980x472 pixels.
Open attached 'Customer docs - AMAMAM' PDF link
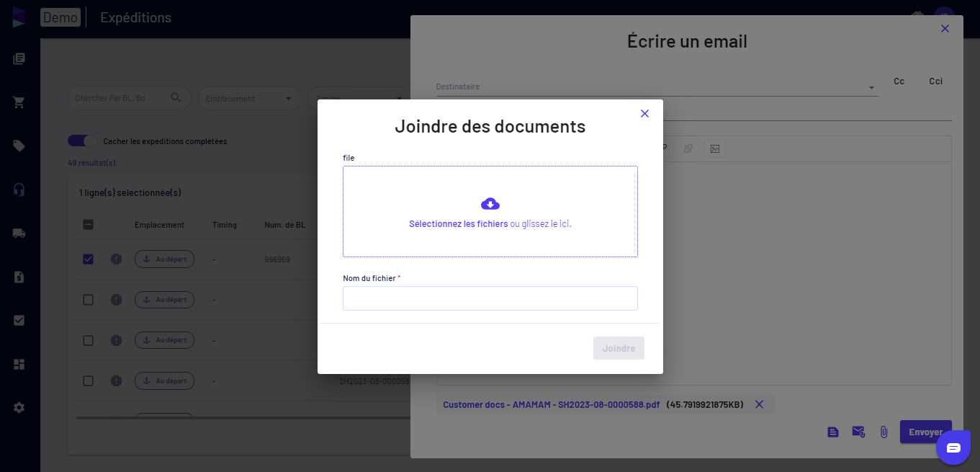click(x=551, y=405)
